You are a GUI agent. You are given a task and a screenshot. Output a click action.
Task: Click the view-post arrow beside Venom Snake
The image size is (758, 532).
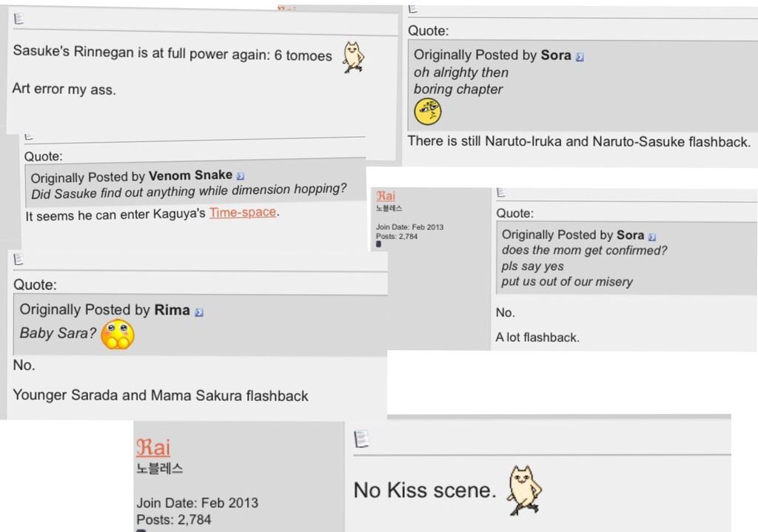pyautogui.click(x=241, y=176)
